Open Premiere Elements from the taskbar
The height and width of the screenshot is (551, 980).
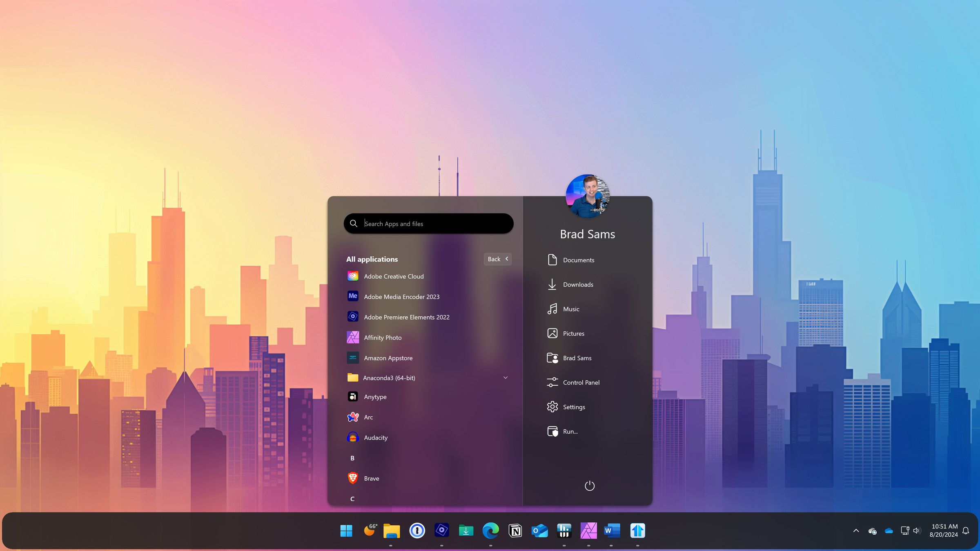[x=441, y=531]
